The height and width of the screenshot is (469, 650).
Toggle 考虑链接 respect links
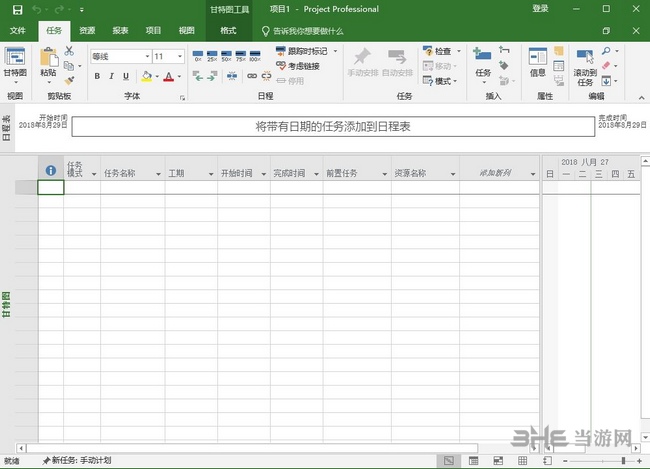point(298,66)
